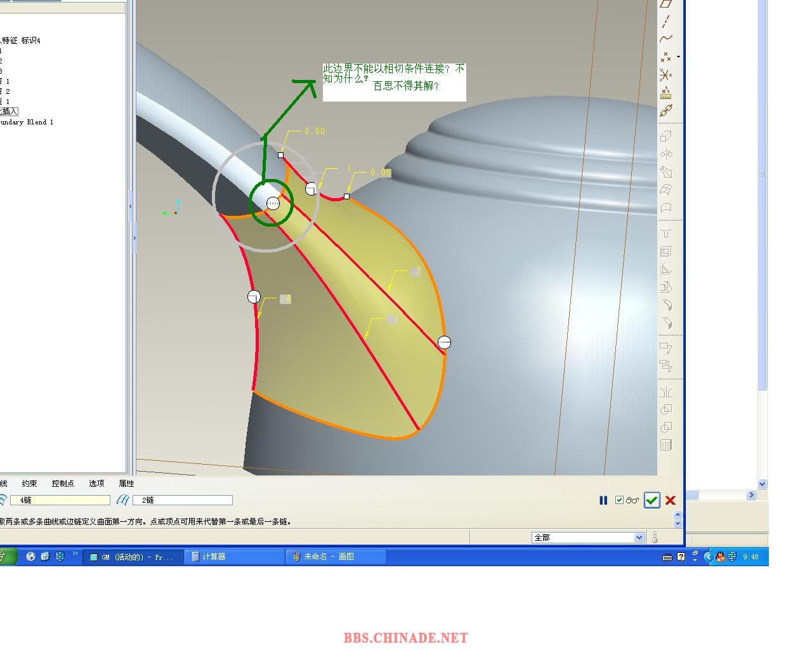812x650 pixels.
Task: Click the Pattern tool
Action: (665, 446)
